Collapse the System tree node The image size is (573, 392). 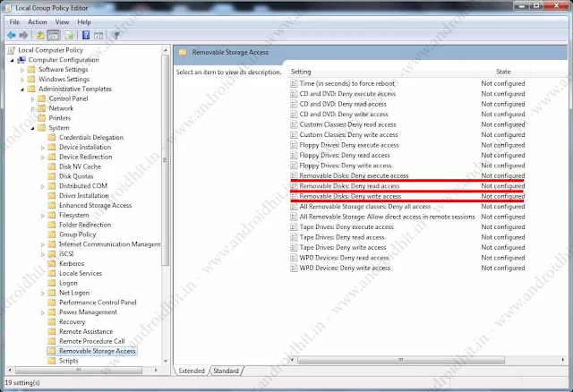tap(32, 127)
